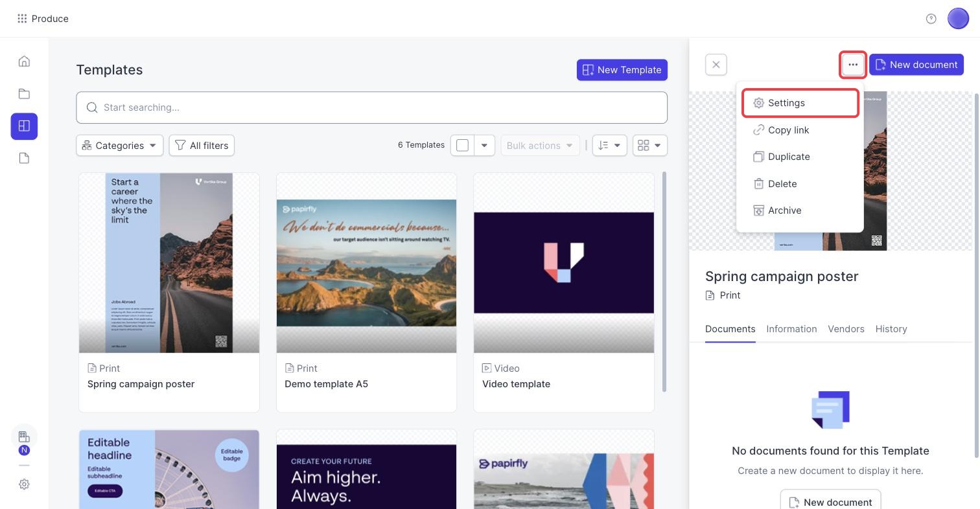Open the help question mark icon

[931, 19]
